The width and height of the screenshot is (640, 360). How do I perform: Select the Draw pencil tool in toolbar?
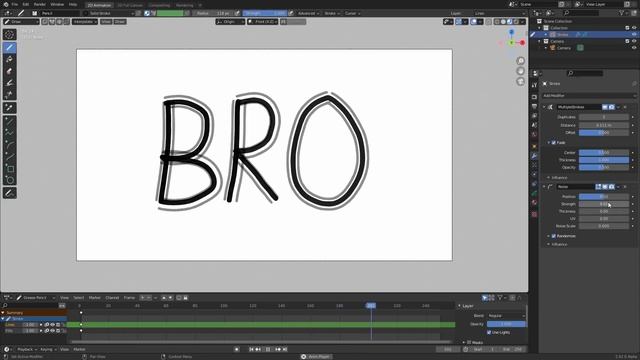[x=9, y=47]
